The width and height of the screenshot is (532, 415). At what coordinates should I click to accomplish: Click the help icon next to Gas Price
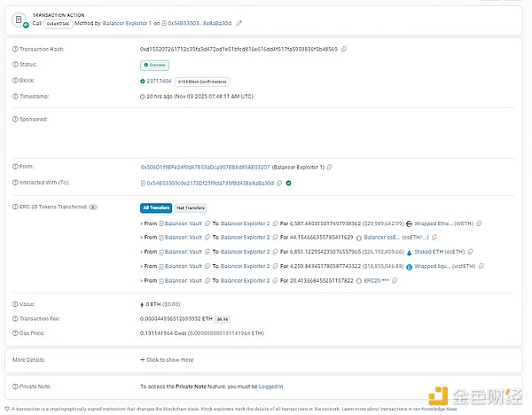(x=15, y=335)
